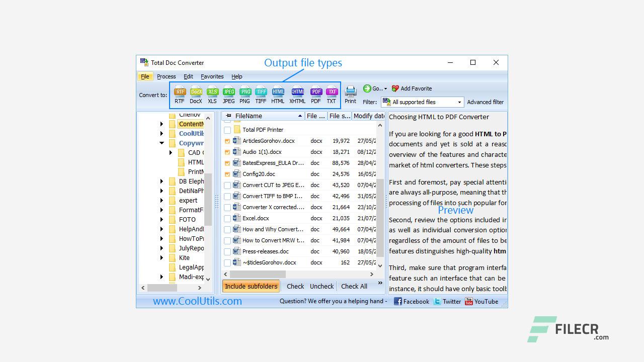The height and width of the screenshot is (362, 644).
Task: Select the PDF output icon
Action: click(x=316, y=92)
